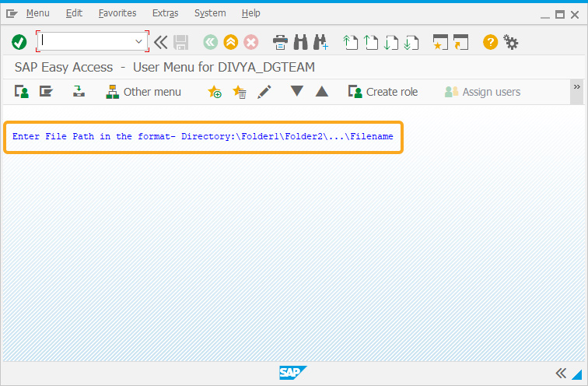The width and height of the screenshot is (588, 386).
Task: Open the Menu menu
Action: pyautogui.click(x=38, y=13)
